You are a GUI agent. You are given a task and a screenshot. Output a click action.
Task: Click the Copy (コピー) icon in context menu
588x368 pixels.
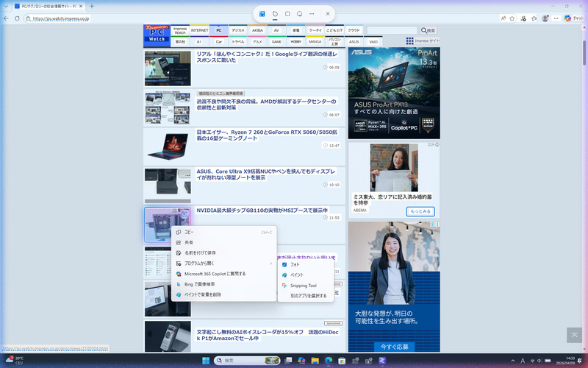click(179, 232)
